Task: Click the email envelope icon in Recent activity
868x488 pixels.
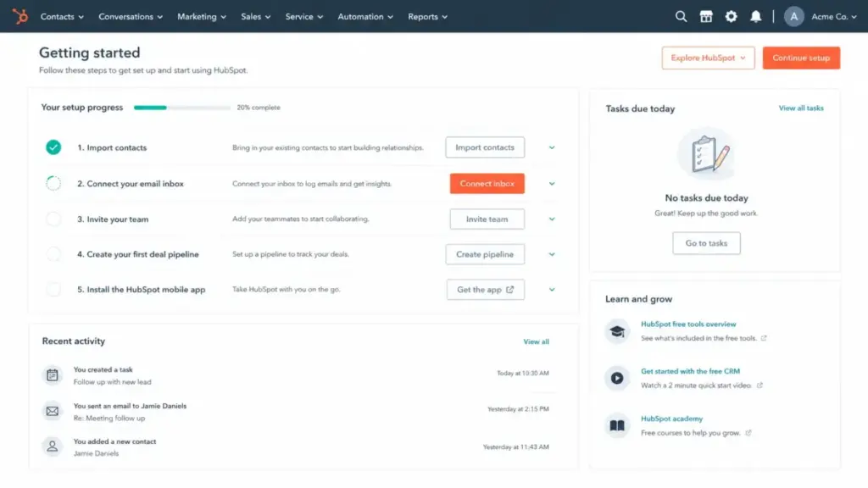Action: point(52,411)
